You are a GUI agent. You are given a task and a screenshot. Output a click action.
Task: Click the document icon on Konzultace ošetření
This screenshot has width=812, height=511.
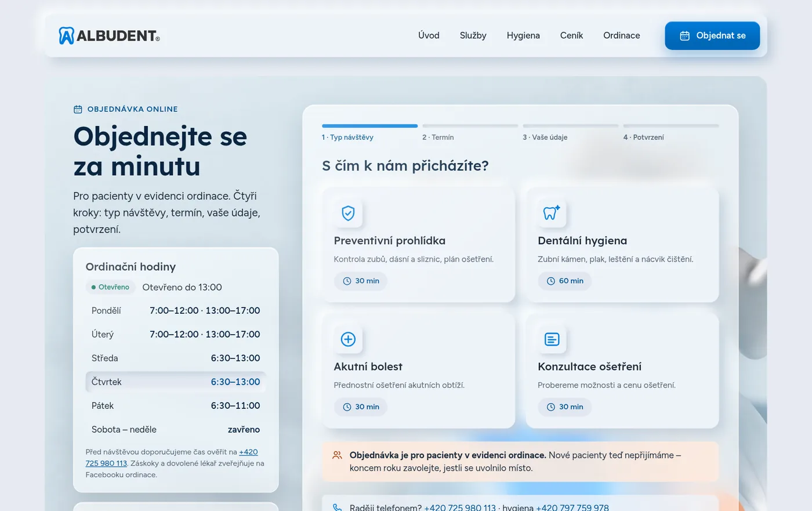[552, 339]
